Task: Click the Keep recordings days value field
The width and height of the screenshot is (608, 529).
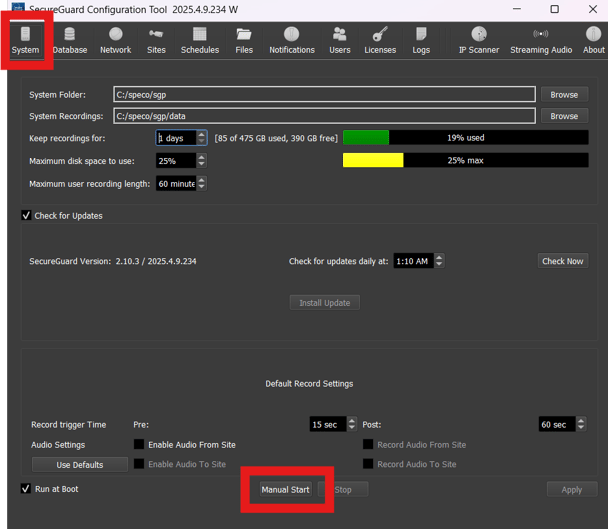Action: (x=176, y=138)
